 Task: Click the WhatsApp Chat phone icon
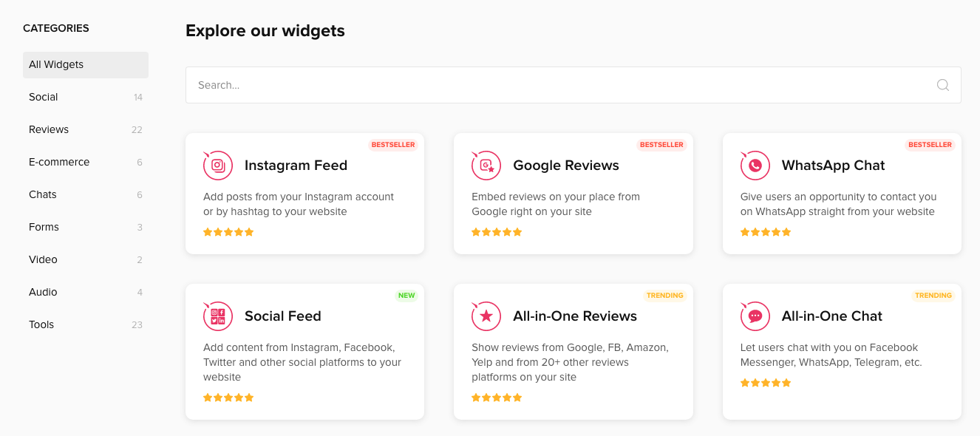click(755, 166)
